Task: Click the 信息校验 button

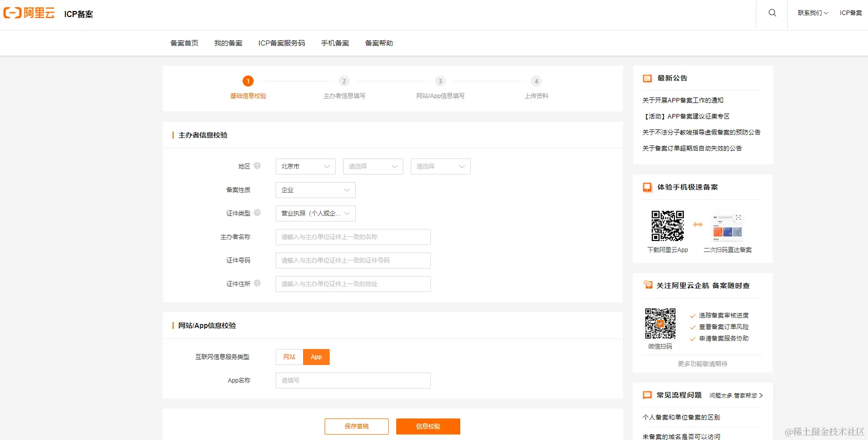Action: pyautogui.click(x=428, y=426)
